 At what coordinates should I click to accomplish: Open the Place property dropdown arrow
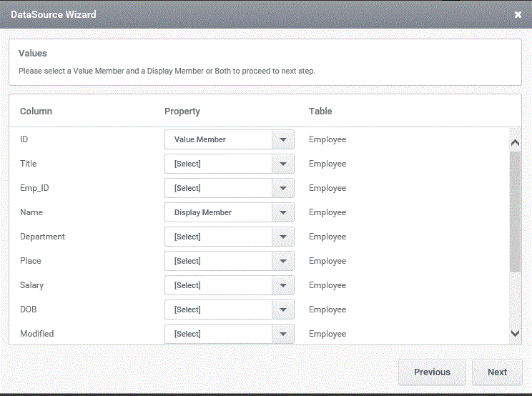point(283,261)
